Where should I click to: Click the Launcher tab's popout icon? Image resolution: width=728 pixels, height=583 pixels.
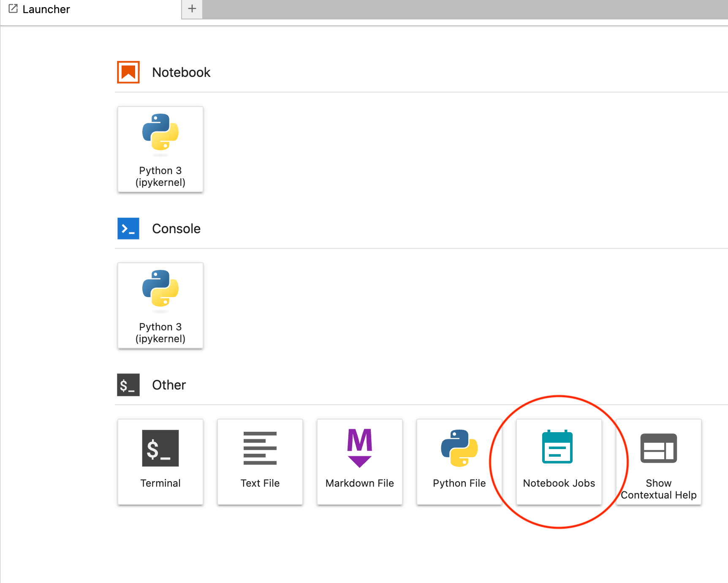[x=13, y=9]
